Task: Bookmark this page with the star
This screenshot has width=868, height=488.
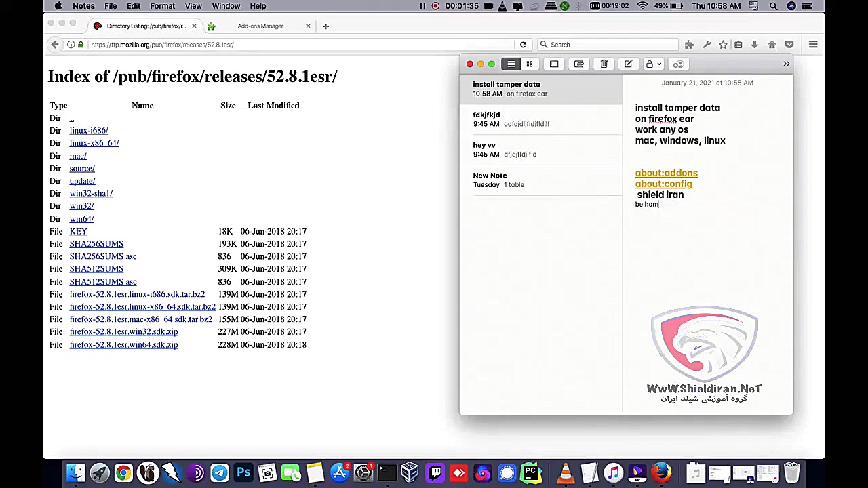Action: pyautogui.click(x=723, y=45)
